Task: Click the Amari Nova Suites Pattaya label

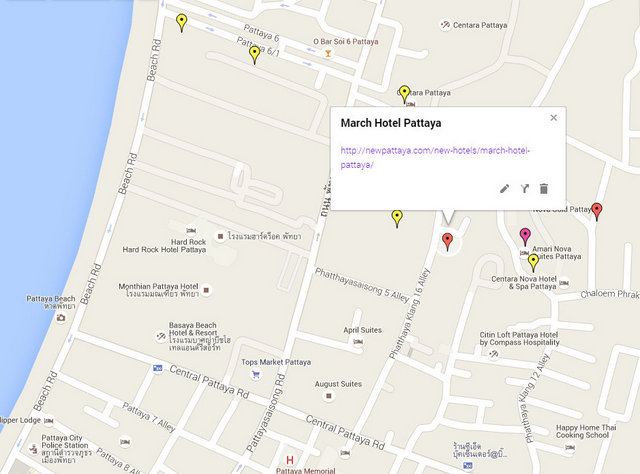Action: click(556, 253)
